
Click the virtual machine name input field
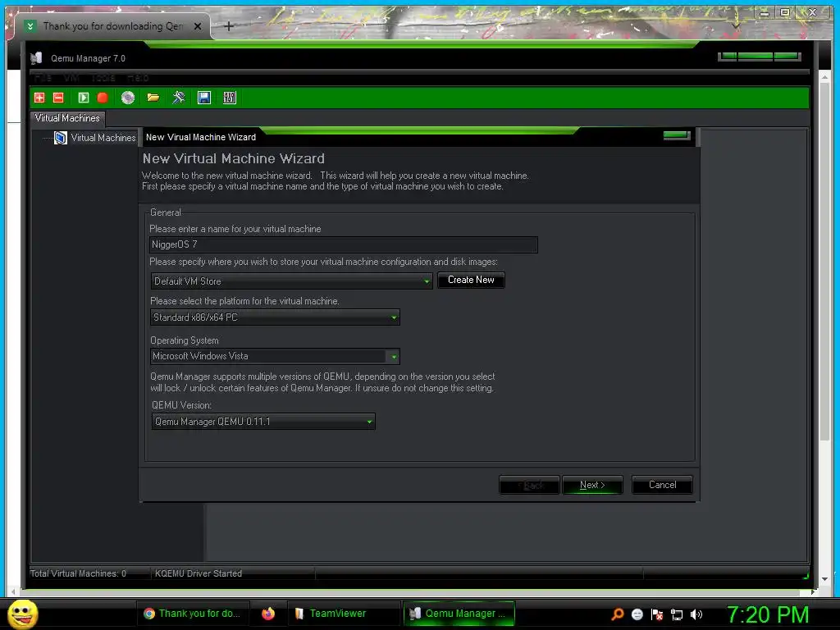point(344,244)
